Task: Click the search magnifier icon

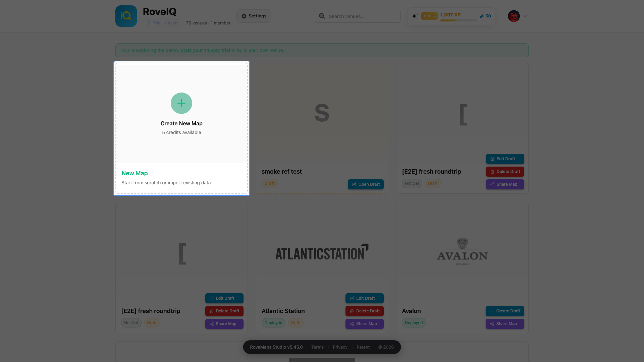Action: tap(322, 16)
